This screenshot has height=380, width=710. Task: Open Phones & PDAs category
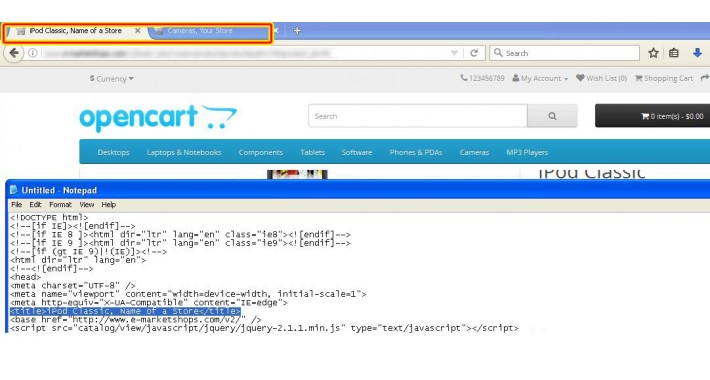416,152
